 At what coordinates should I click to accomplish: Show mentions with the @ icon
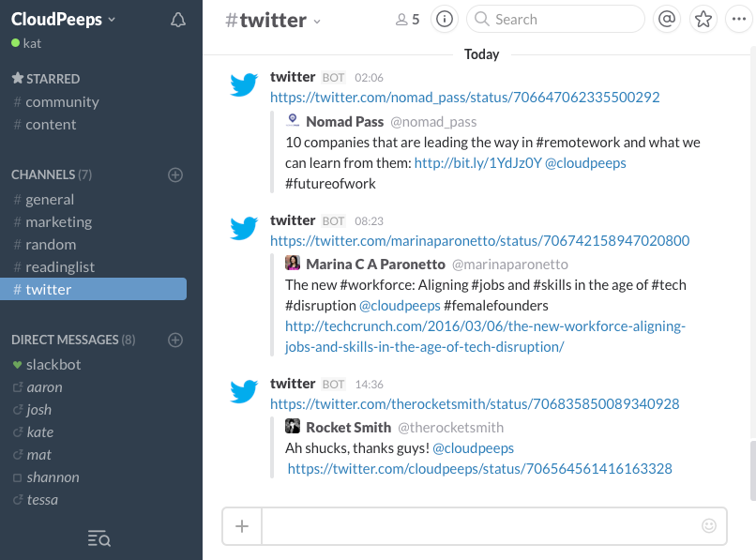666,20
